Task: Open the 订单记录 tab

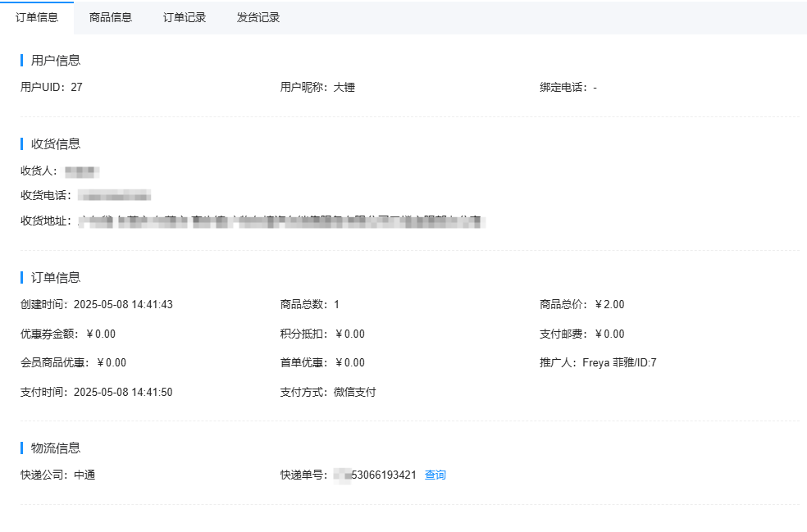Action: coord(185,17)
